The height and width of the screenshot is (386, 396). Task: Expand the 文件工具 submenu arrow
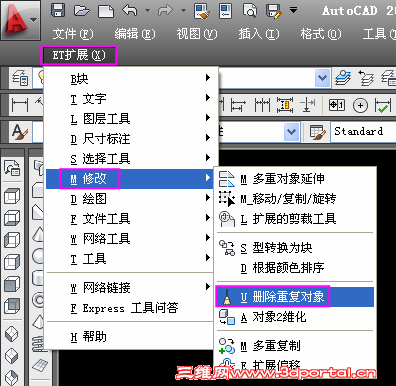[208, 218]
